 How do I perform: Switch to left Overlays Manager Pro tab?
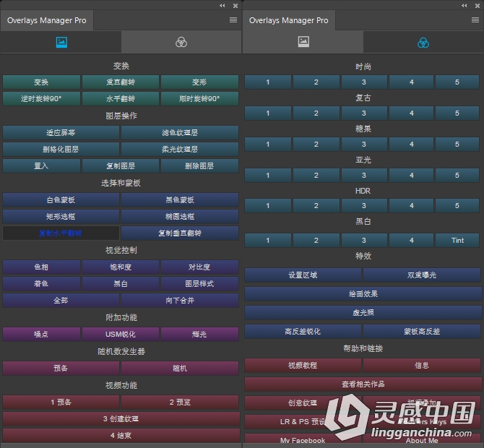click(x=47, y=20)
